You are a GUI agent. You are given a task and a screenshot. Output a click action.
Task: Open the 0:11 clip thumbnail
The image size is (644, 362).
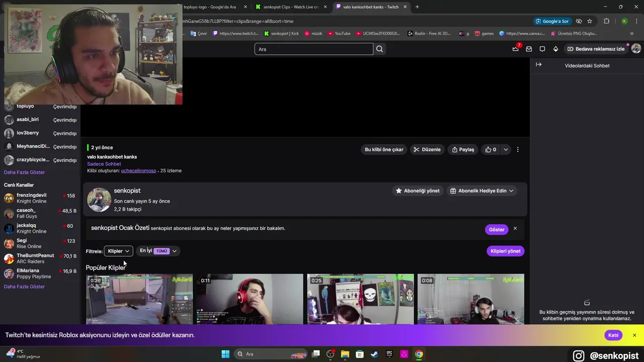(x=250, y=299)
